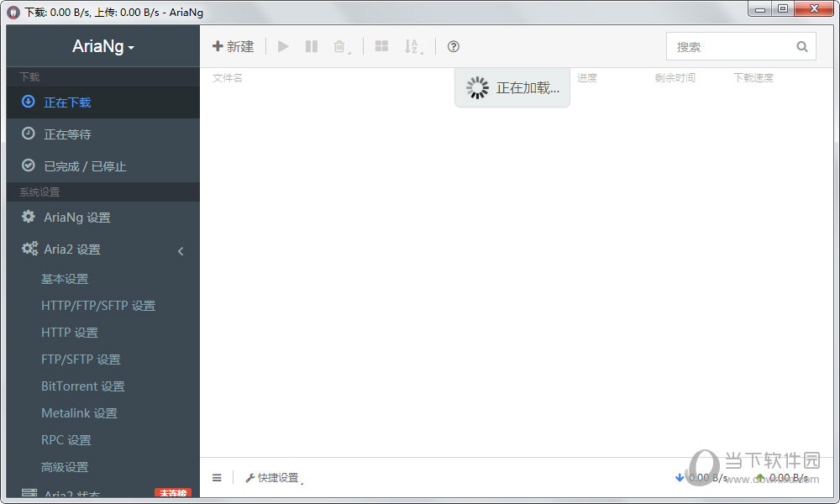This screenshot has height=504, width=840.
Task: Click the magnifier search icon
Action: [x=802, y=46]
